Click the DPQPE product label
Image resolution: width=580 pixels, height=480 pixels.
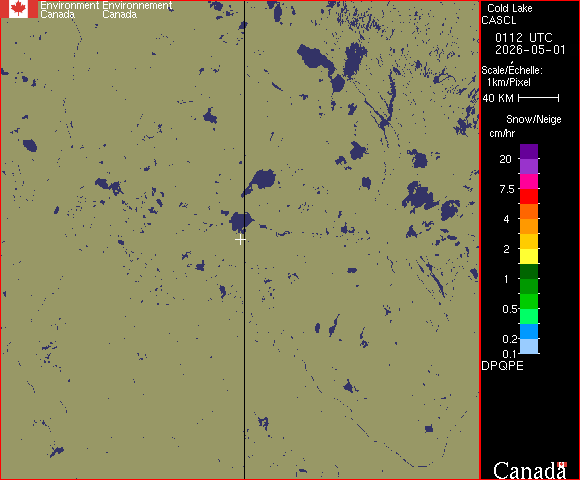[502, 366]
